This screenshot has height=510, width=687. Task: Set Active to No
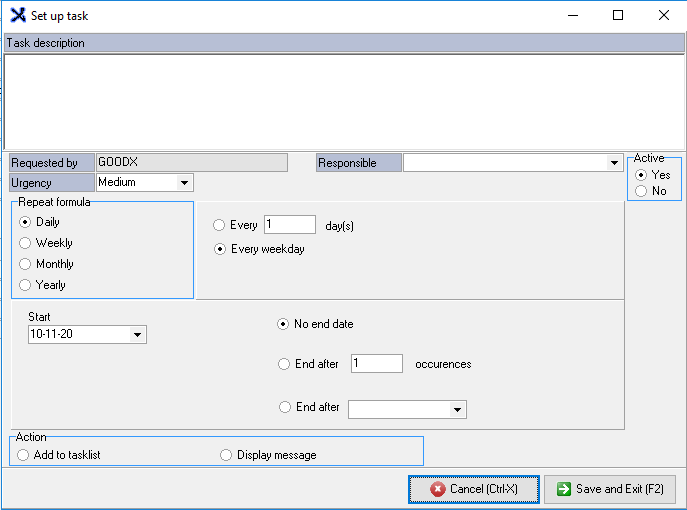(641, 191)
